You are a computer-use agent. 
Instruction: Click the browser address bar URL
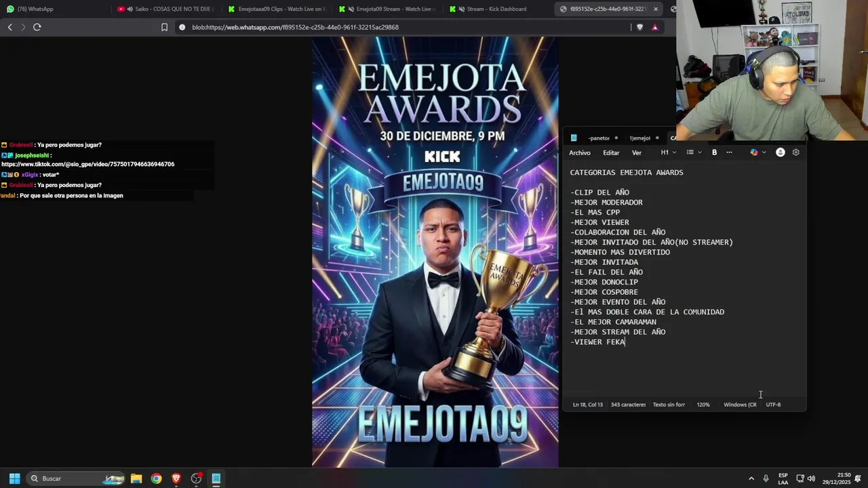point(295,27)
